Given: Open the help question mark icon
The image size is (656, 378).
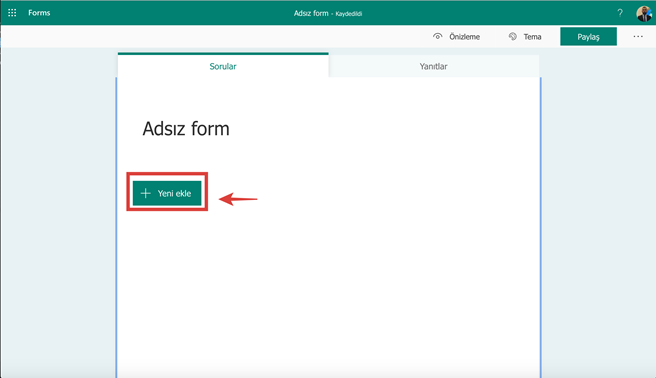Looking at the screenshot, I should coord(620,13).
